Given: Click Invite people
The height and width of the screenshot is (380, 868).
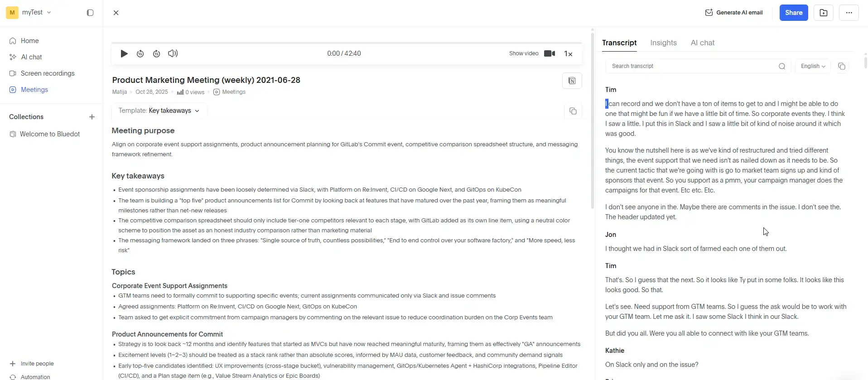Looking at the screenshot, I should (x=37, y=364).
